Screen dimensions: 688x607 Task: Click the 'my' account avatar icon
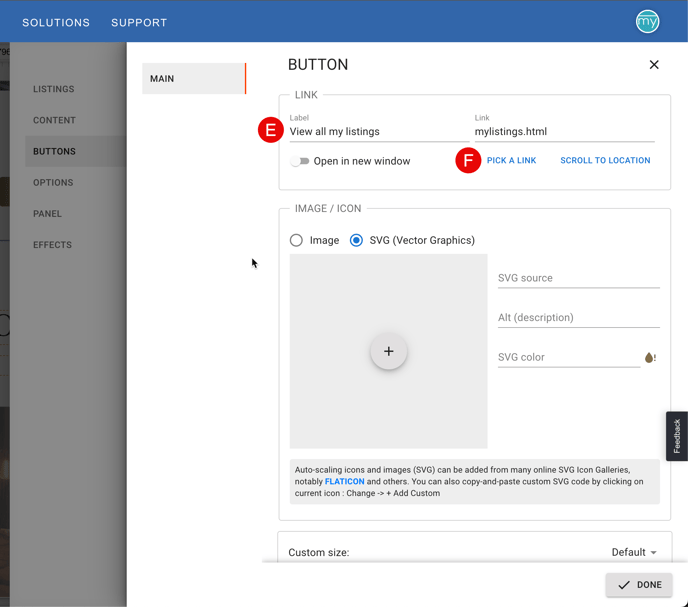click(647, 22)
